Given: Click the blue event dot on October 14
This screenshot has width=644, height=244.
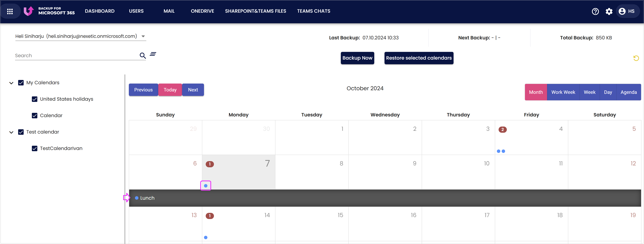Looking at the screenshot, I should tap(206, 237).
